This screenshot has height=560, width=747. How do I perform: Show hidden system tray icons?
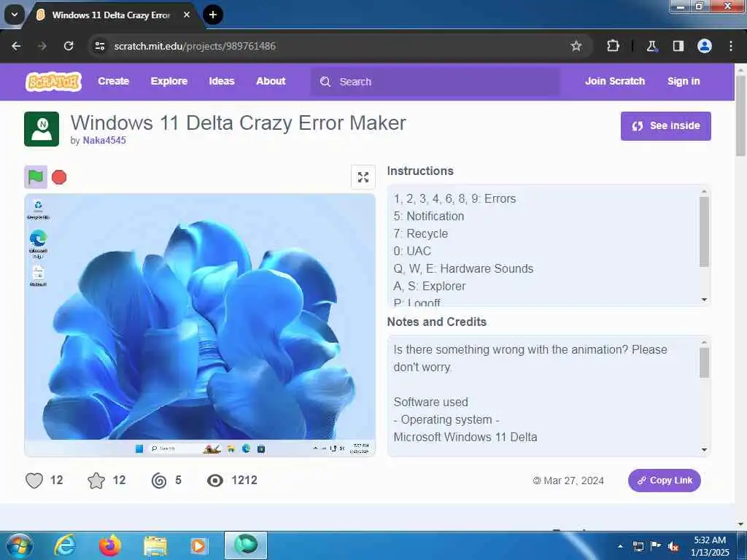pos(620,546)
